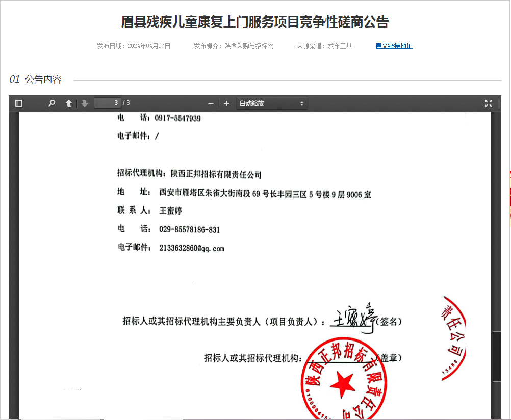Click 发布媒介 陕西采购与招标网 text
This screenshot has height=420, width=511.
tap(234, 46)
